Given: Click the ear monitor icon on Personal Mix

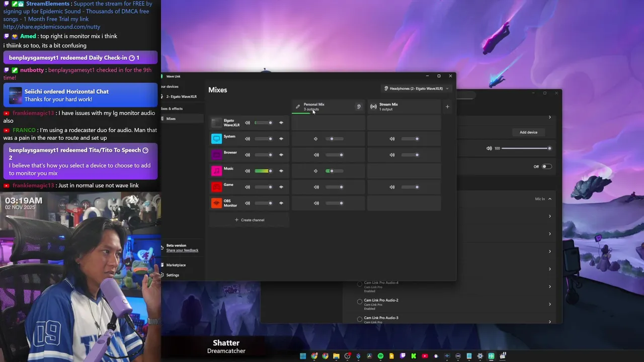Looking at the screenshot, I should (359, 107).
